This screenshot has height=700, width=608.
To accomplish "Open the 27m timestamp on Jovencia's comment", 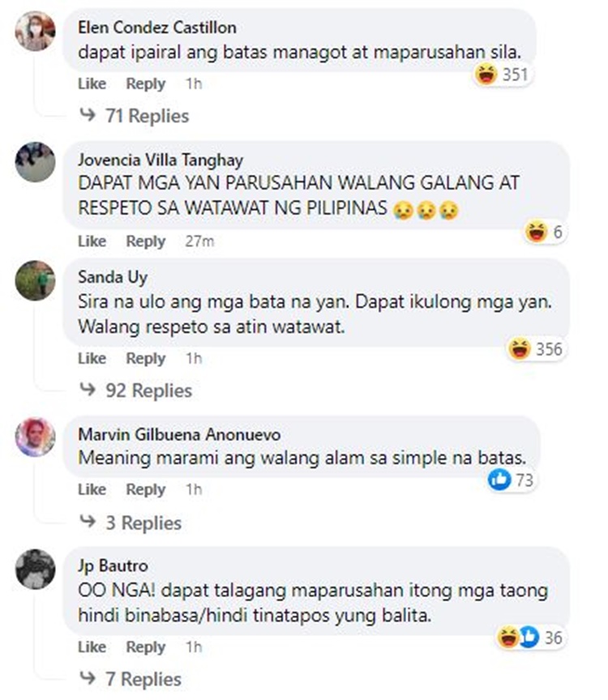I will 199,241.
